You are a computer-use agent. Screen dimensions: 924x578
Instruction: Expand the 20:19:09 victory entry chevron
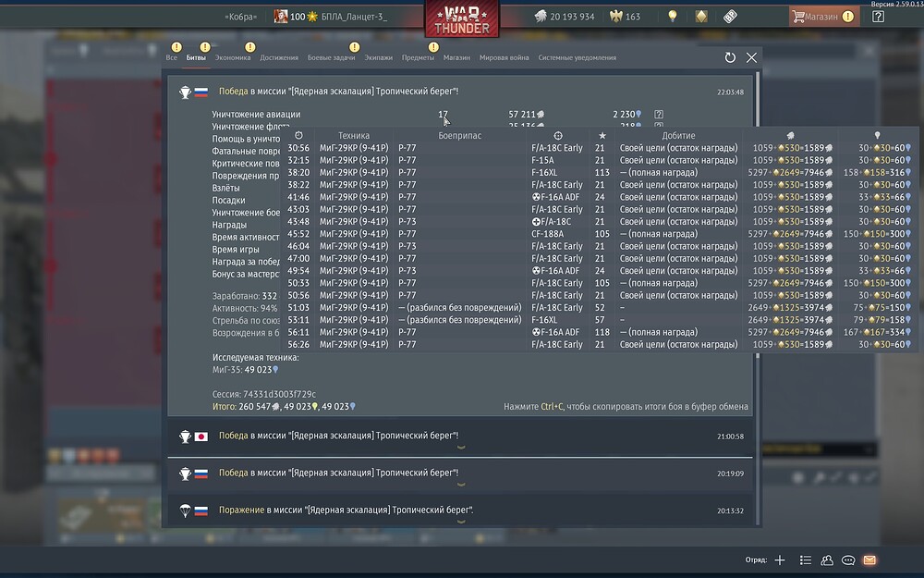tap(461, 485)
